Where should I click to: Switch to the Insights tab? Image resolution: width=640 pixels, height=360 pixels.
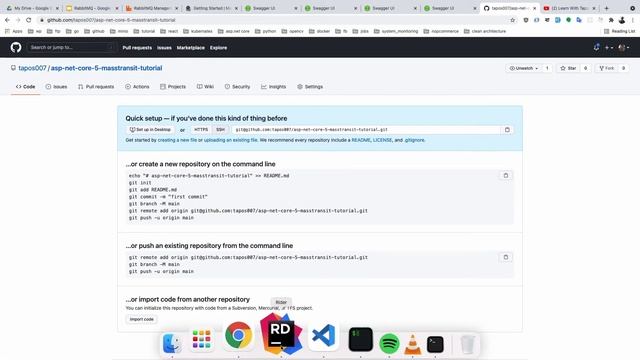pos(273,87)
